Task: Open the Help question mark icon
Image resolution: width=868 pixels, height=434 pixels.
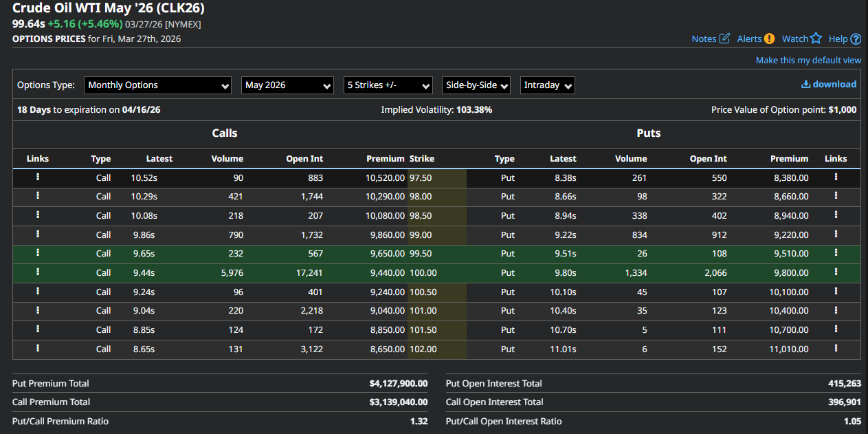Action: pos(856,39)
